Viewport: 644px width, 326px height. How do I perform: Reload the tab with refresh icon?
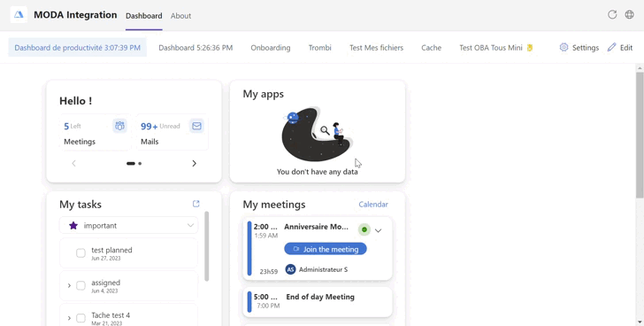[x=612, y=15]
